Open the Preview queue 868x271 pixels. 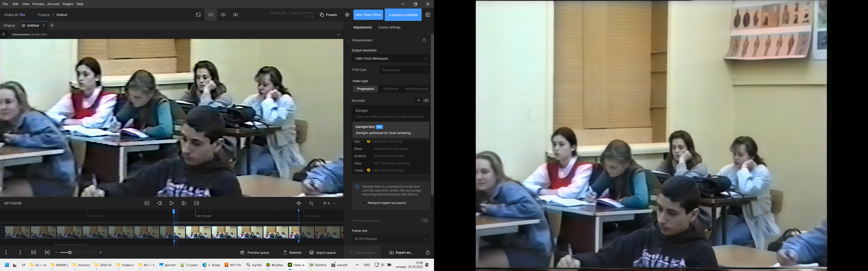[x=255, y=252]
